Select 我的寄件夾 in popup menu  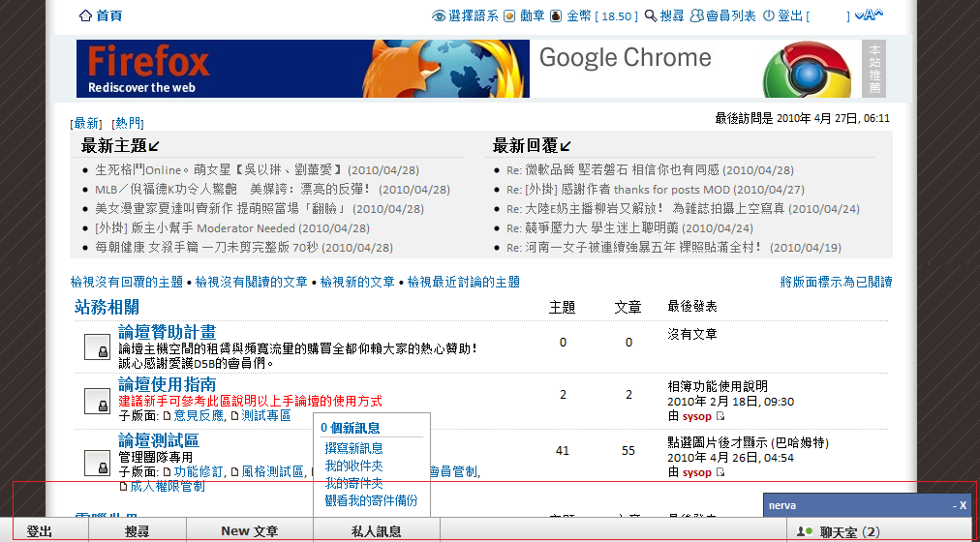(353, 483)
